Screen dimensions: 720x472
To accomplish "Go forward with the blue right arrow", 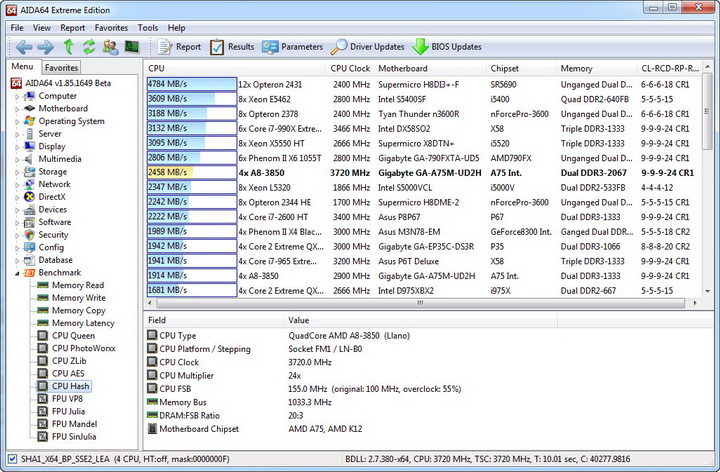I will (45, 47).
